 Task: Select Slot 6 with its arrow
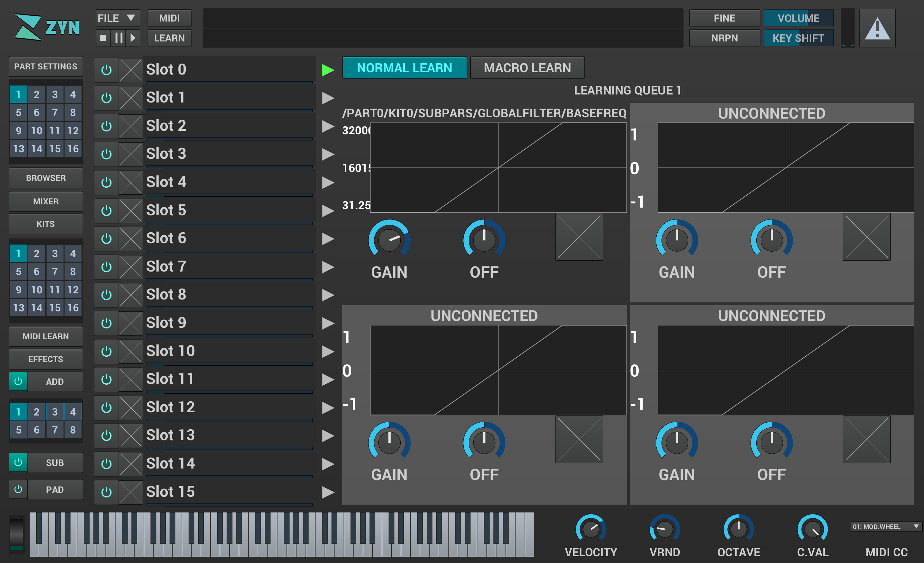tap(328, 238)
